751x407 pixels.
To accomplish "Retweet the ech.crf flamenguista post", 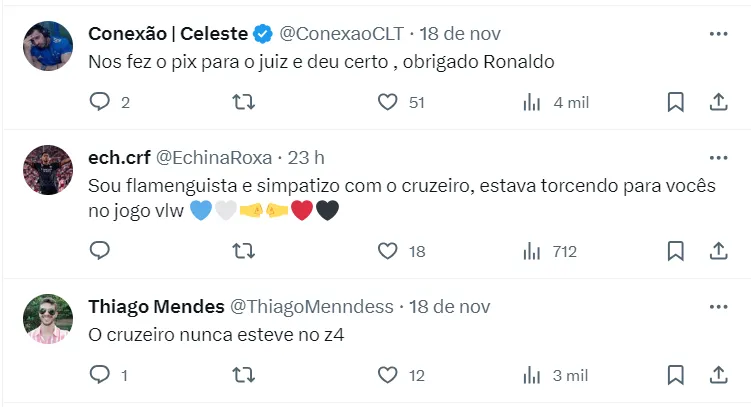I will coord(243,251).
